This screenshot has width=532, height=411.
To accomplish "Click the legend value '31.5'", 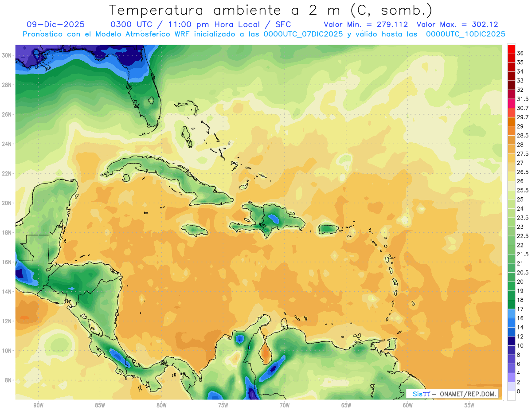I will coord(523,99).
